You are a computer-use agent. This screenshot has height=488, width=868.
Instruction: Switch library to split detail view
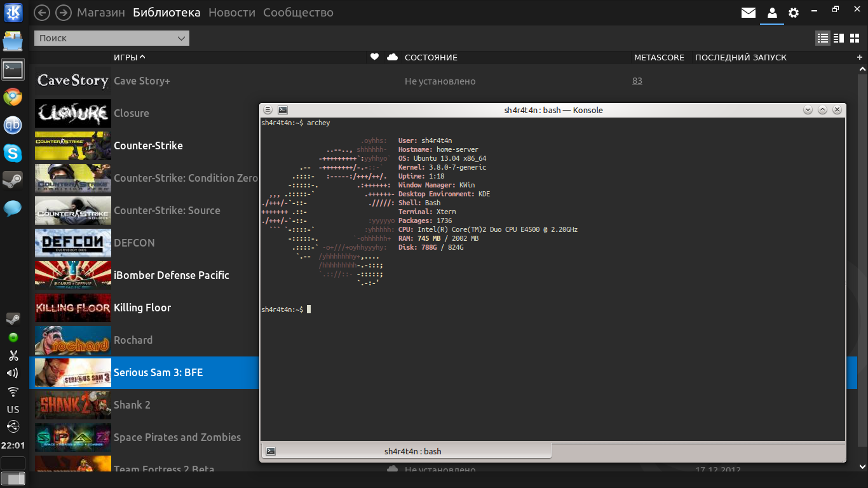(x=839, y=38)
